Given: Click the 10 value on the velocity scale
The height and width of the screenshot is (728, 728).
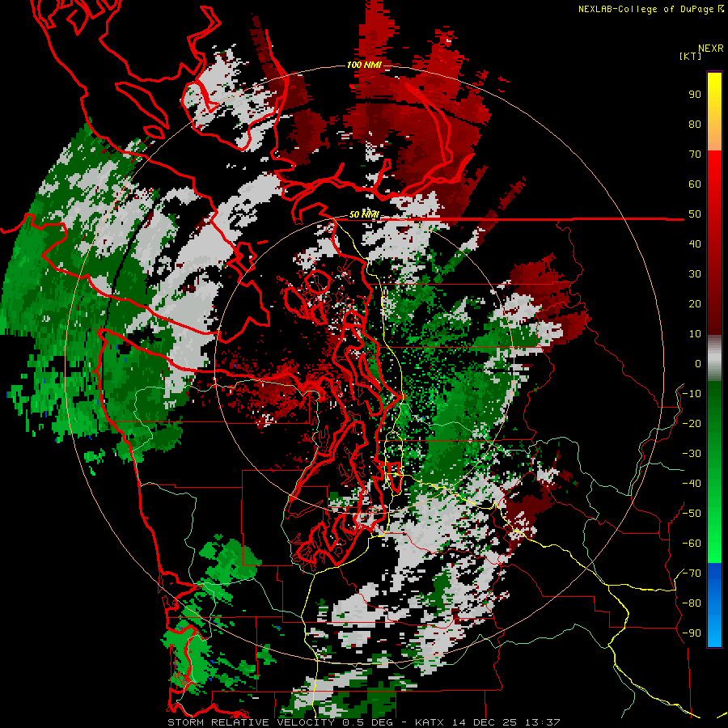Looking at the screenshot, I should pyautogui.click(x=695, y=334).
